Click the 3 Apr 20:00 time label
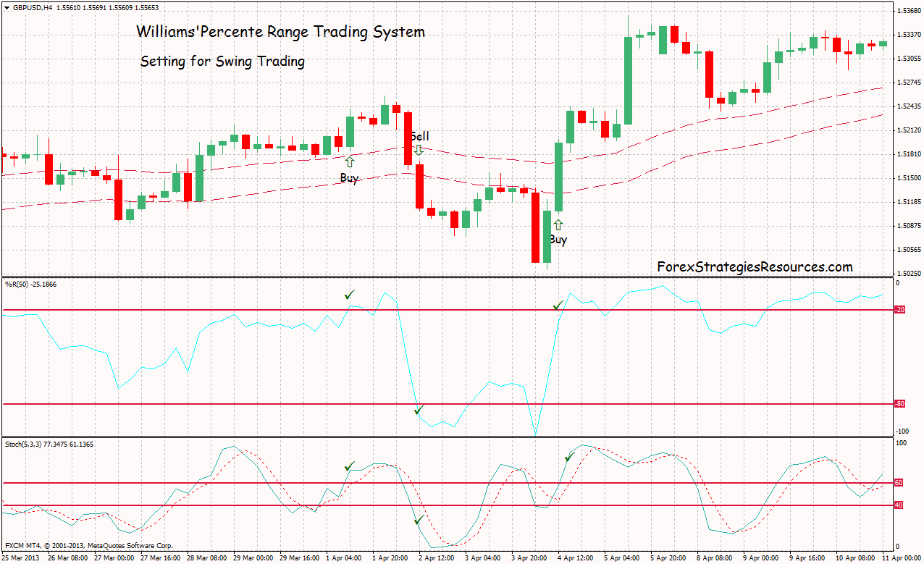The image size is (924, 564). (x=530, y=558)
